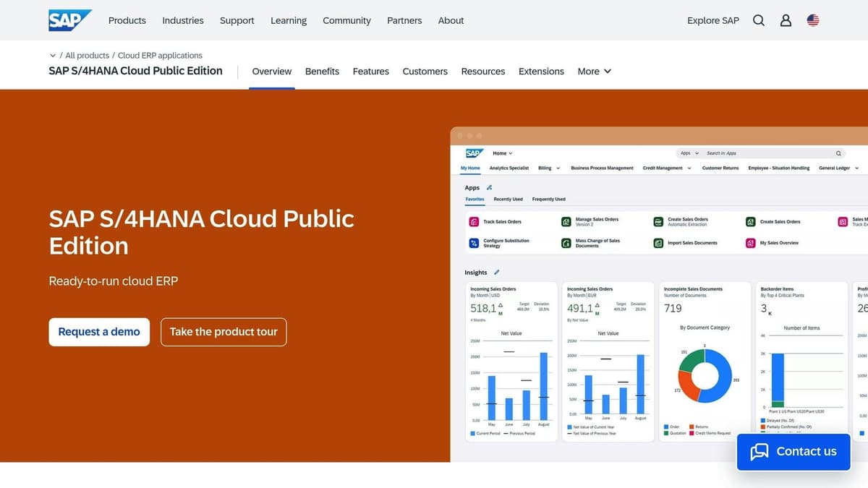The height and width of the screenshot is (488, 868).
Task: Follow the Cloud ERP applications breadcrumb link
Action: (x=158, y=55)
